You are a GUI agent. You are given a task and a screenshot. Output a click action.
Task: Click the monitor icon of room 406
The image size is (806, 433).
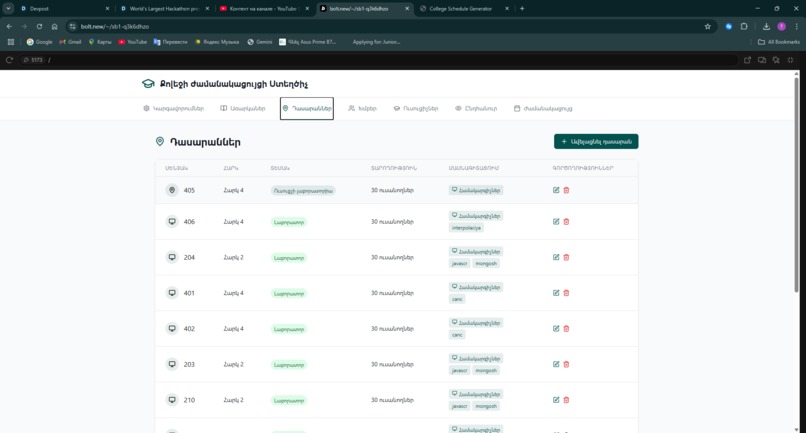[x=172, y=221]
